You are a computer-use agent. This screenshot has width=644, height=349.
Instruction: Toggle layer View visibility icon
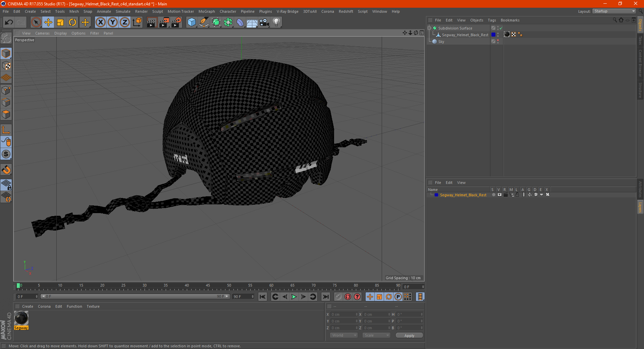click(499, 195)
